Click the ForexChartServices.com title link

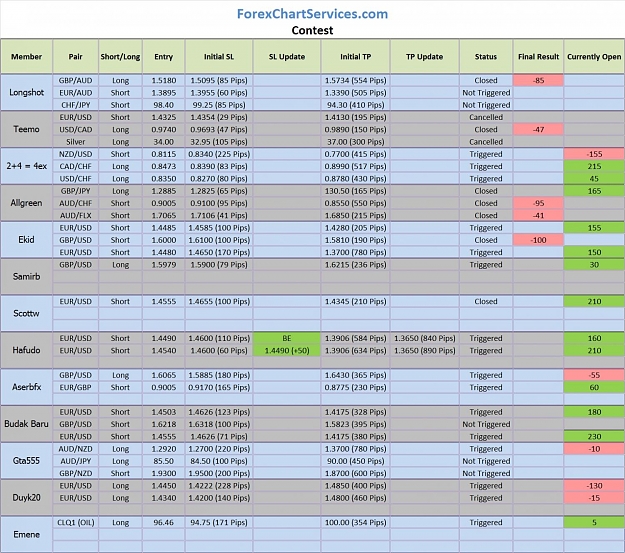[312, 14]
